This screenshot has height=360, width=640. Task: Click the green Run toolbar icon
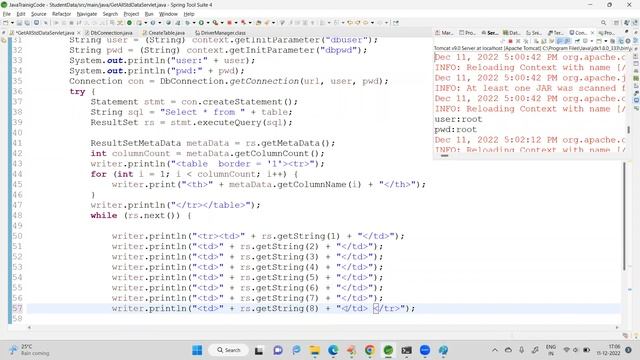pos(201,23)
